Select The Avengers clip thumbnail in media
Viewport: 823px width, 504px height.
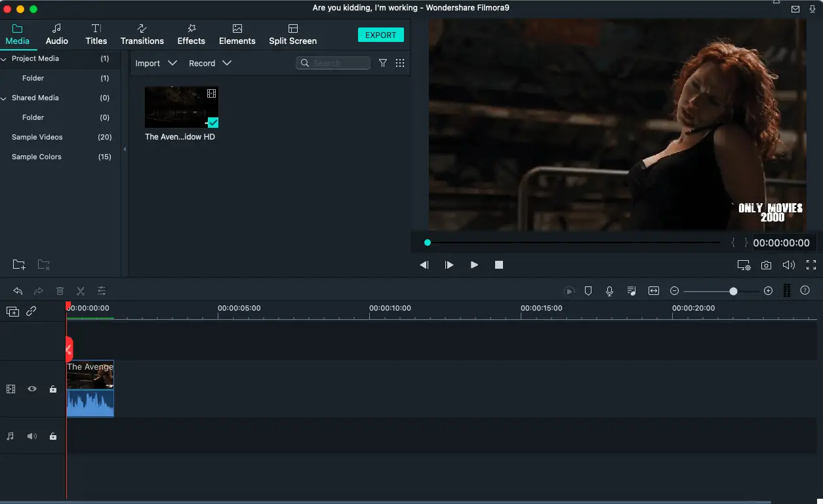coord(182,107)
